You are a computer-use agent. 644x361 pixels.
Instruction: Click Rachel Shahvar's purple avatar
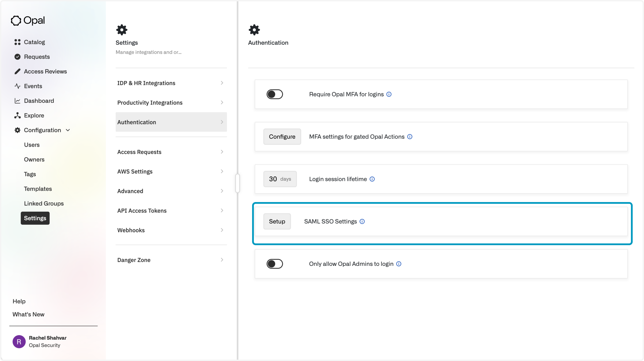(x=19, y=342)
